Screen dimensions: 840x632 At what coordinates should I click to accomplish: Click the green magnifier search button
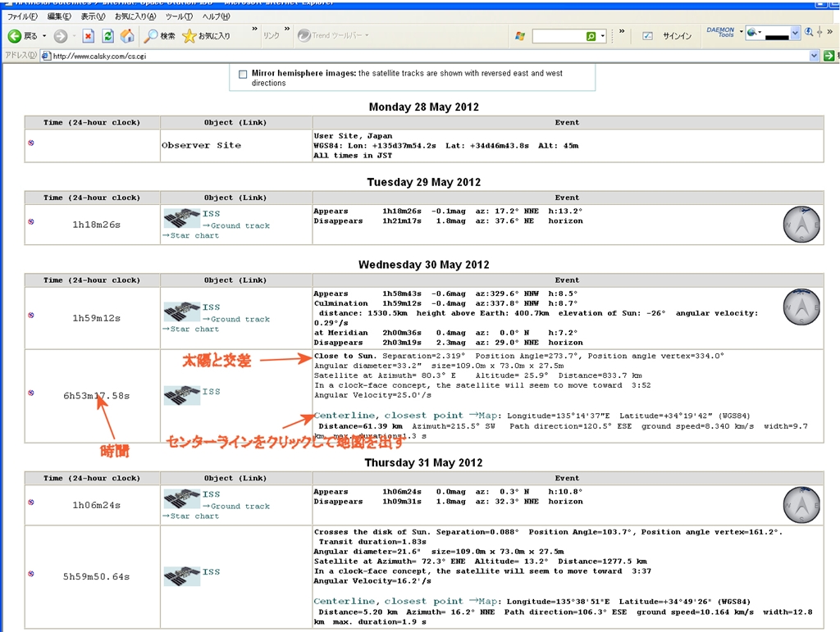tap(591, 36)
